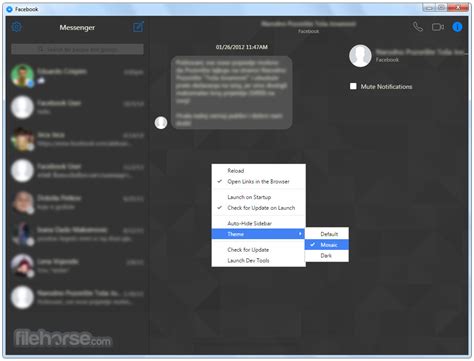The width and height of the screenshot is (474, 361).
Task: Select Launch Dev Tools from the menu
Action: coord(258,260)
